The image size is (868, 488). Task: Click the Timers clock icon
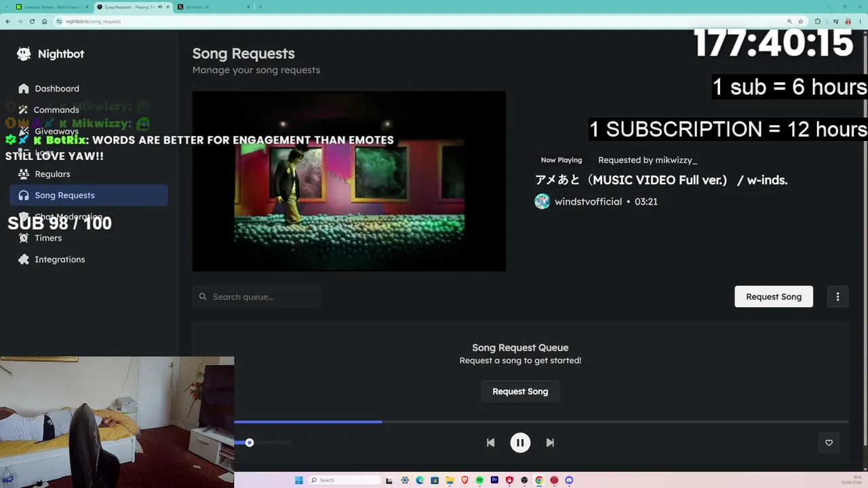(24, 238)
